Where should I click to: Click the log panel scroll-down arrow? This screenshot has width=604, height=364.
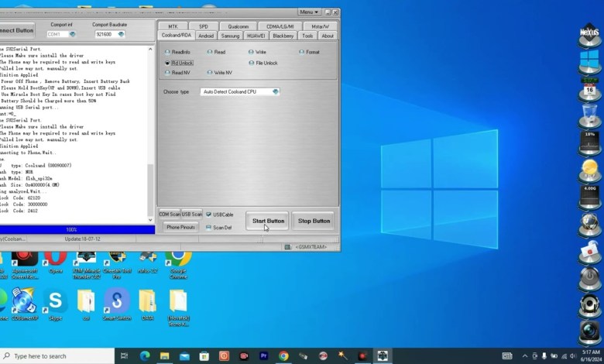150,220
